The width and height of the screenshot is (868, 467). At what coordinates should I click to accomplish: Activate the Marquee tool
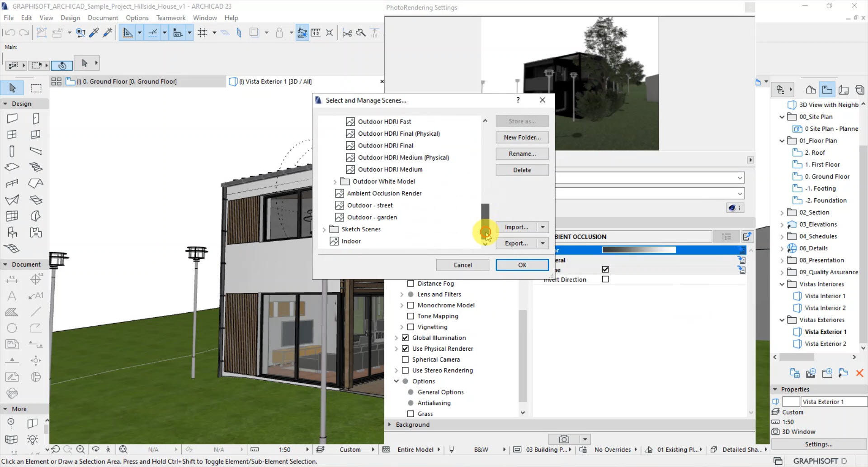click(x=36, y=88)
